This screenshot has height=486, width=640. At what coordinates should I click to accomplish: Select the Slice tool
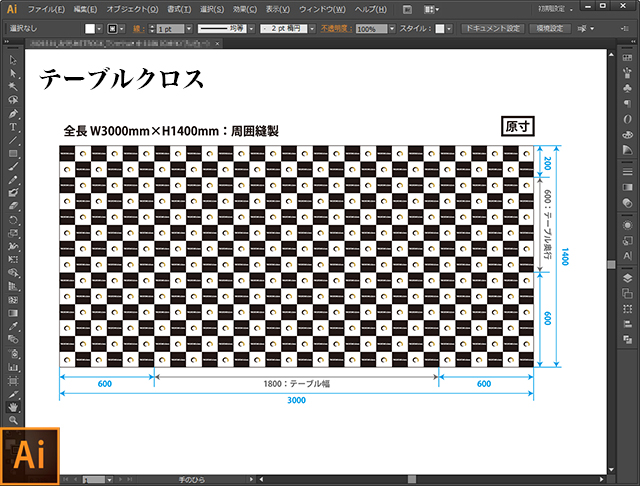point(13,394)
